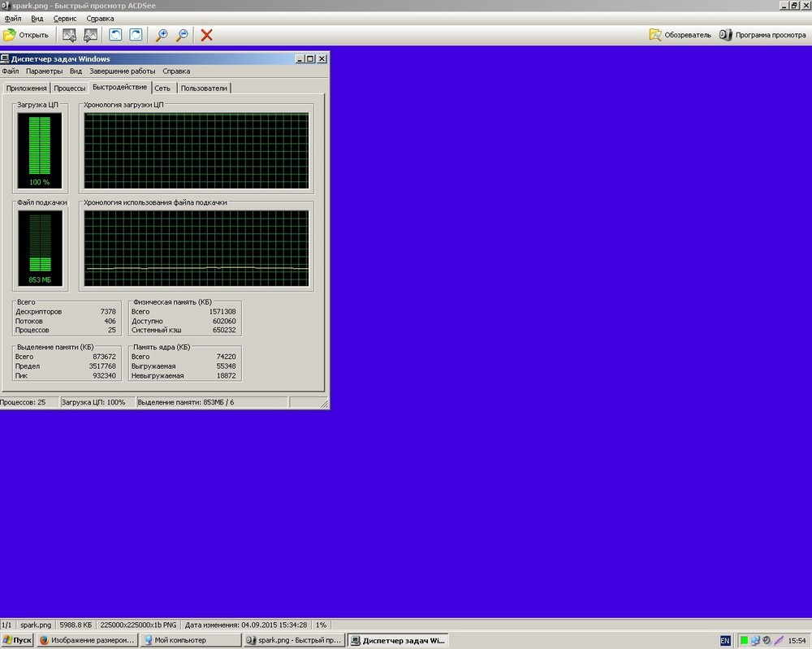Switch to Программа просмотра viewer
The image size is (812, 649).
763,35
